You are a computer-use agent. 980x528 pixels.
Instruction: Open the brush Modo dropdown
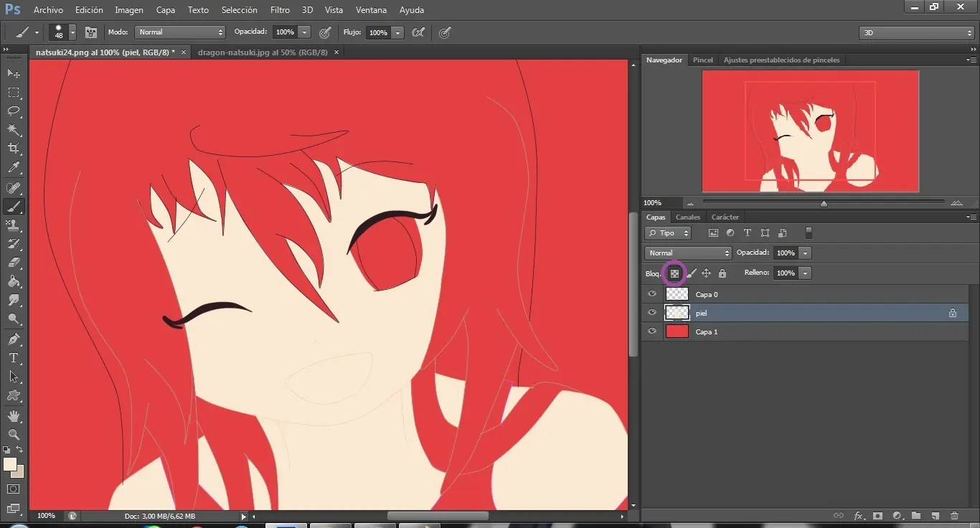182,32
